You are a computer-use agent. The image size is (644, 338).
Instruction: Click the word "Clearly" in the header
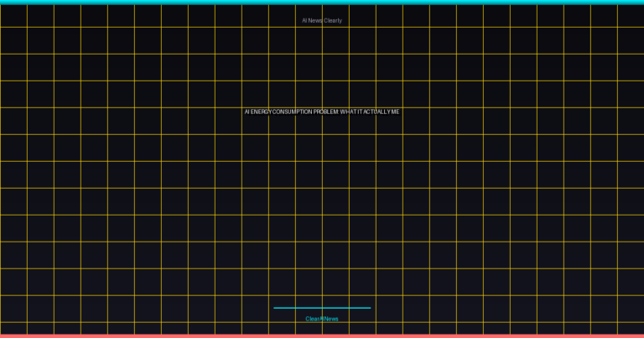(x=333, y=20)
